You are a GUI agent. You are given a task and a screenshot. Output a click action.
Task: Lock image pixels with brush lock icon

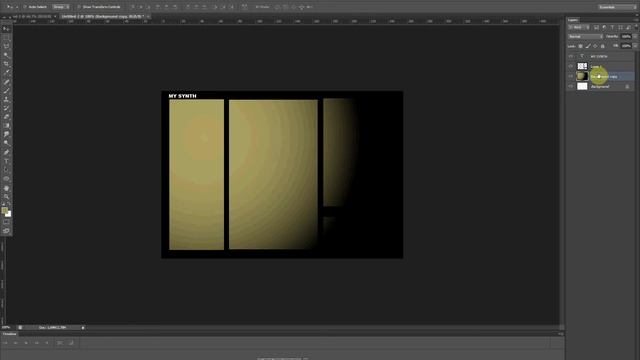(588, 46)
